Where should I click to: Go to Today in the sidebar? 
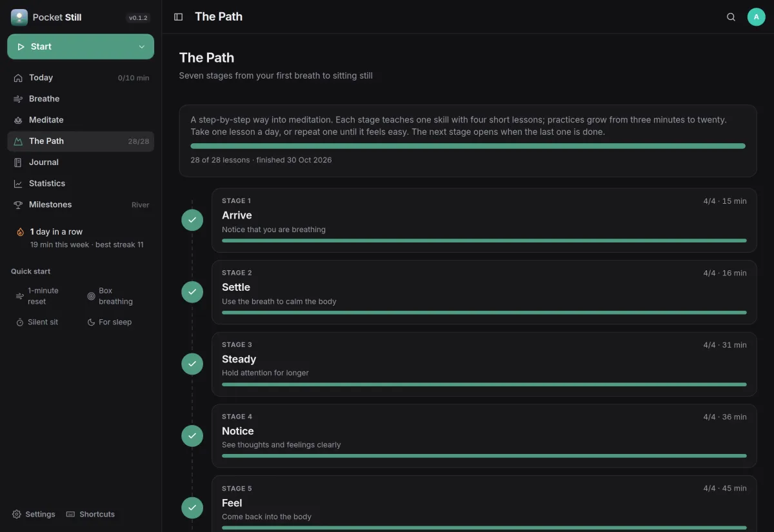coord(81,77)
